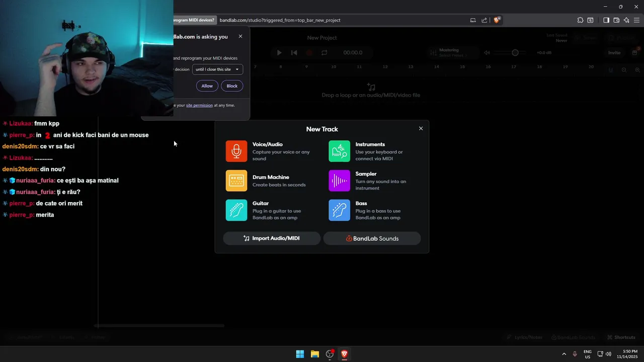The width and height of the screenshot is (644, 362).
Task: Click Import Audio/MIDI button
Action: tap(272, 238)
